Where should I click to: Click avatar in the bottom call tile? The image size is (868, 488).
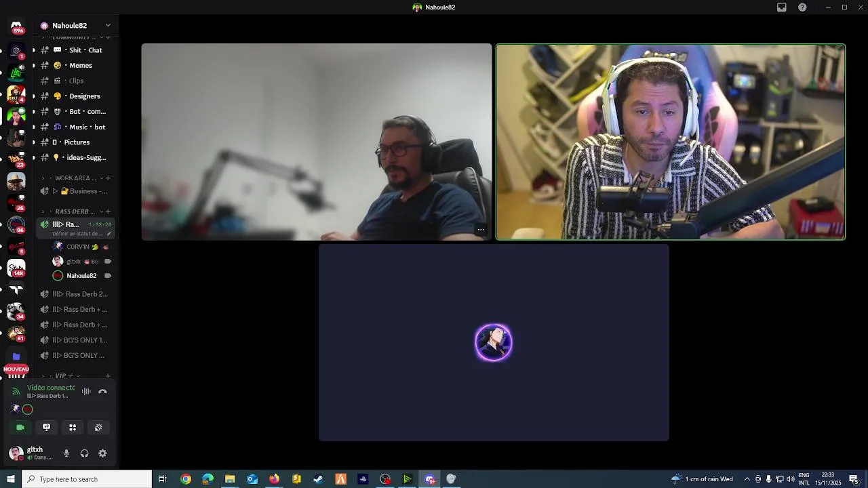click(x=494, y=343)
